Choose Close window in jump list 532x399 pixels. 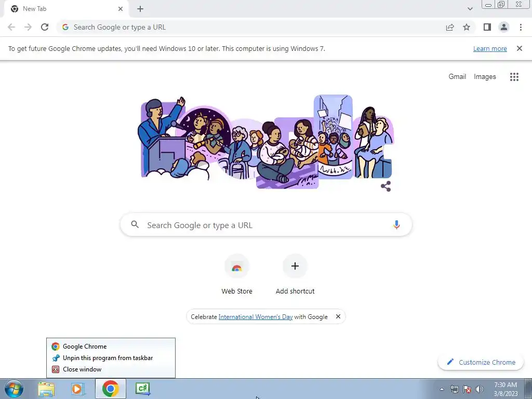point(111,369)
